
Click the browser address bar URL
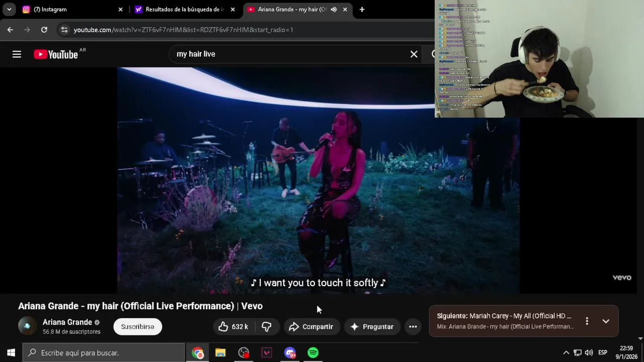[183, 30]
